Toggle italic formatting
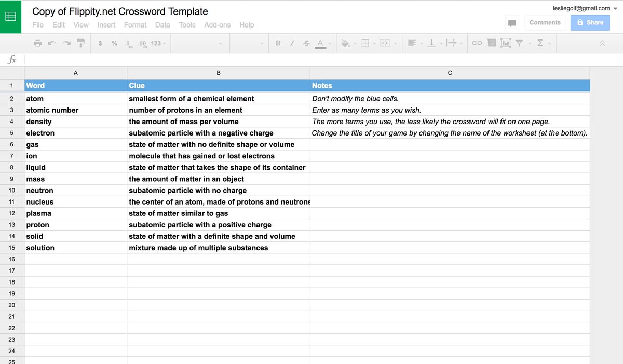The height and width of the screenshot is (364, 623). pyautogui.click(x=292, y=43)
